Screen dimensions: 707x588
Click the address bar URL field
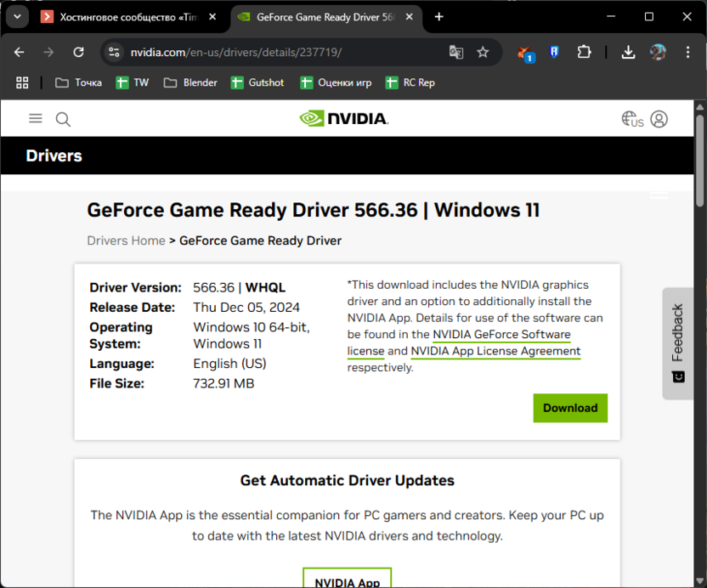280,53
